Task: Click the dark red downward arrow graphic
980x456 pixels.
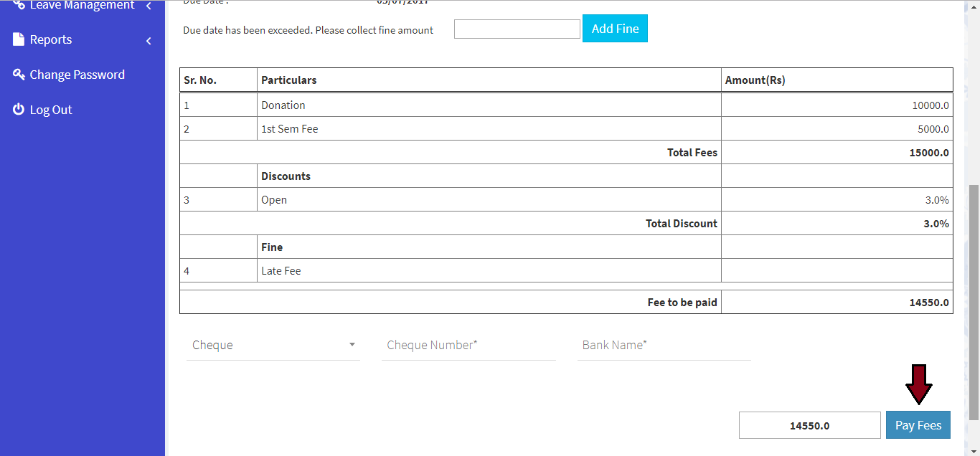Action: tap(918, 384)
